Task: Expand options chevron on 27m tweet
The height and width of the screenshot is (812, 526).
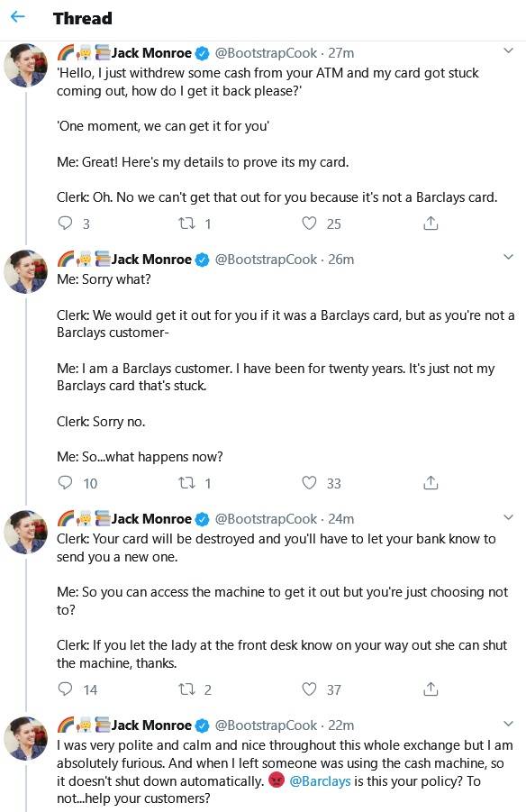Action: coord(508,50)
